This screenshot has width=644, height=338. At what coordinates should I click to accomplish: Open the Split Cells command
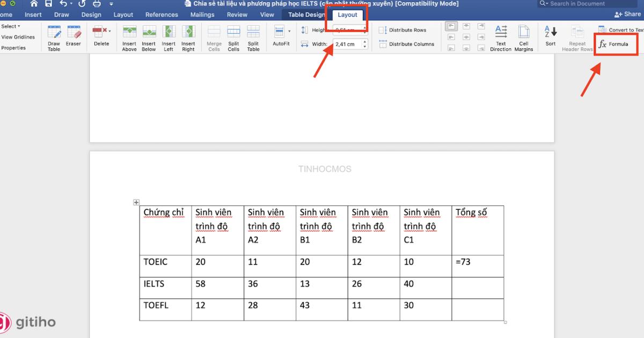tap(233, 38)
